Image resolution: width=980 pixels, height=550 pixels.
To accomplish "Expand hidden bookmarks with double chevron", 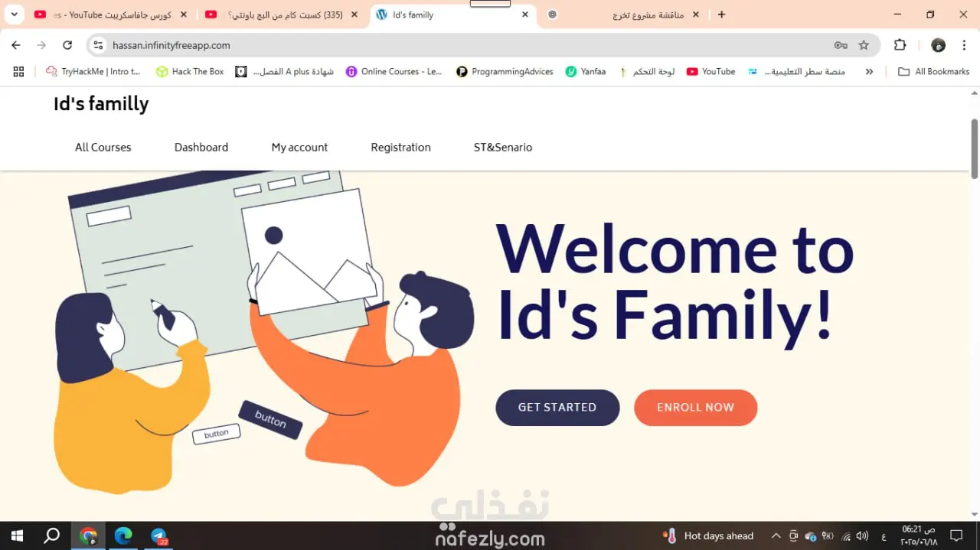I will (x=869, y=71).
